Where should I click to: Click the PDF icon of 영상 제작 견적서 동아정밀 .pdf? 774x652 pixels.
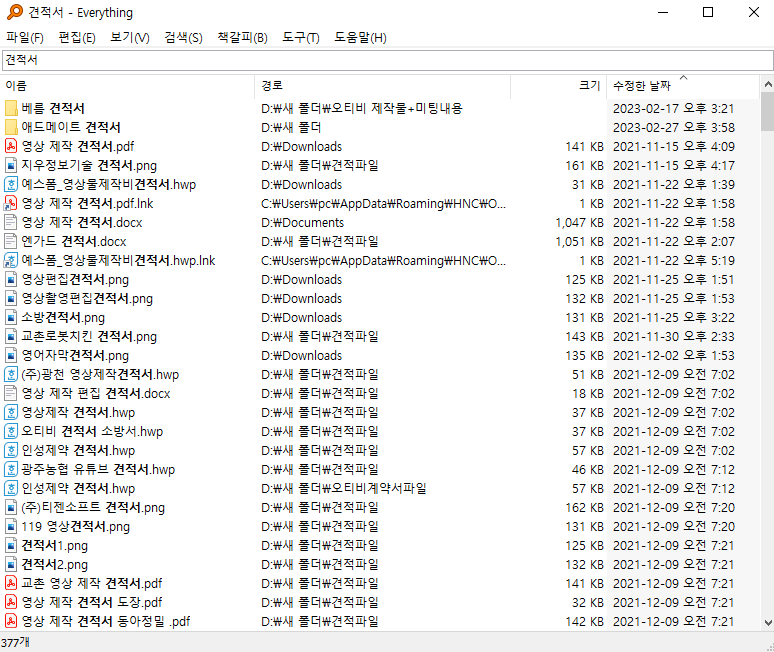point(11,621)
